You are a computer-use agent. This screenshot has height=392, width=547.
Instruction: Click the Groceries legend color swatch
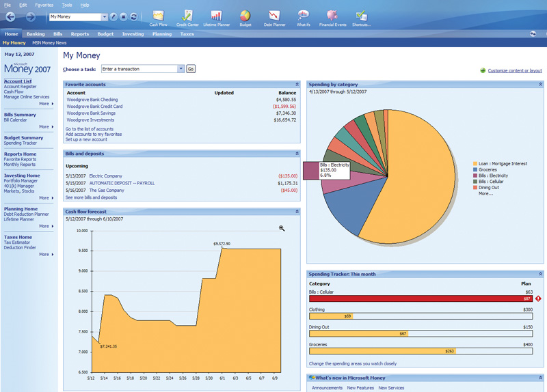pos(475,169)
